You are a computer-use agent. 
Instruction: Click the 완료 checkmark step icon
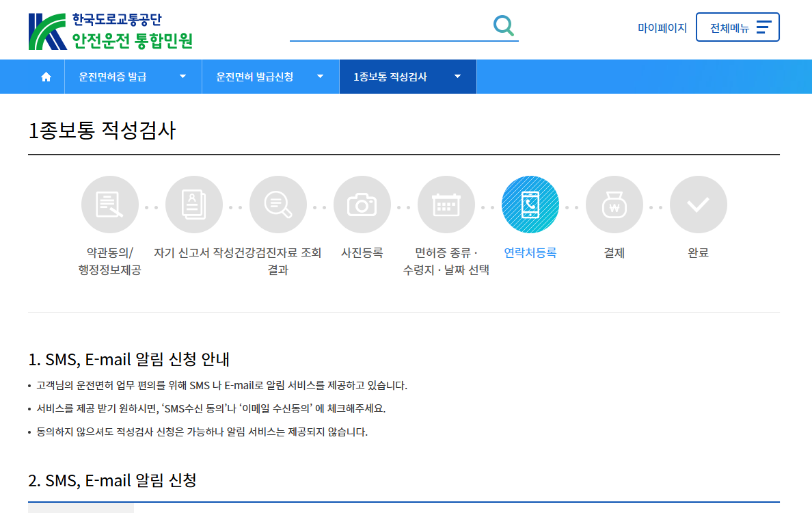[699, 204]
